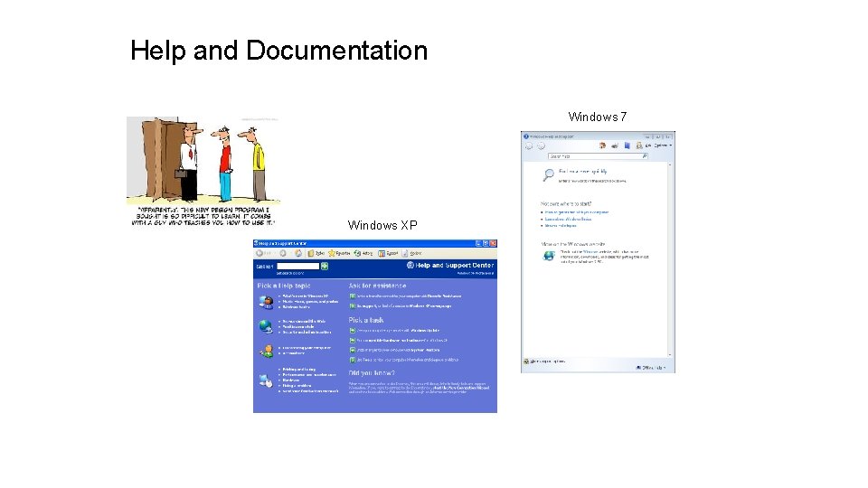Click green arrow beside compatible hardware task

tap(352, 341)
